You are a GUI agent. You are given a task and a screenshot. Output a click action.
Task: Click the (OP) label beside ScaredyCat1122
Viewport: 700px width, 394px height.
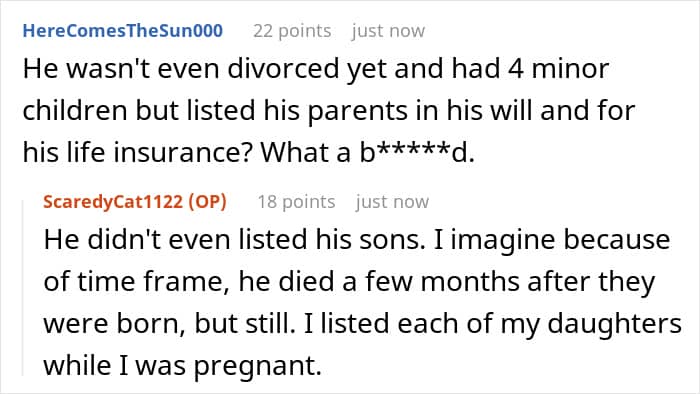(x=208, y=202)
